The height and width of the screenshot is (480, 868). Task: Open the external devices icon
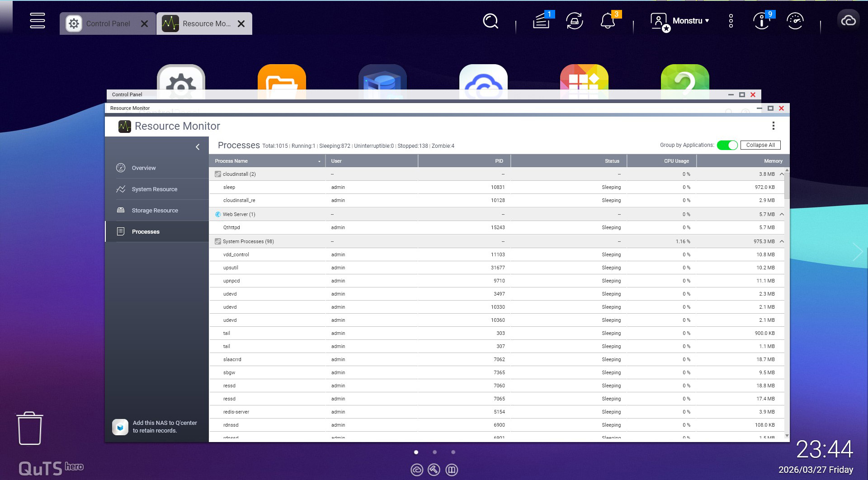point(575,21)
